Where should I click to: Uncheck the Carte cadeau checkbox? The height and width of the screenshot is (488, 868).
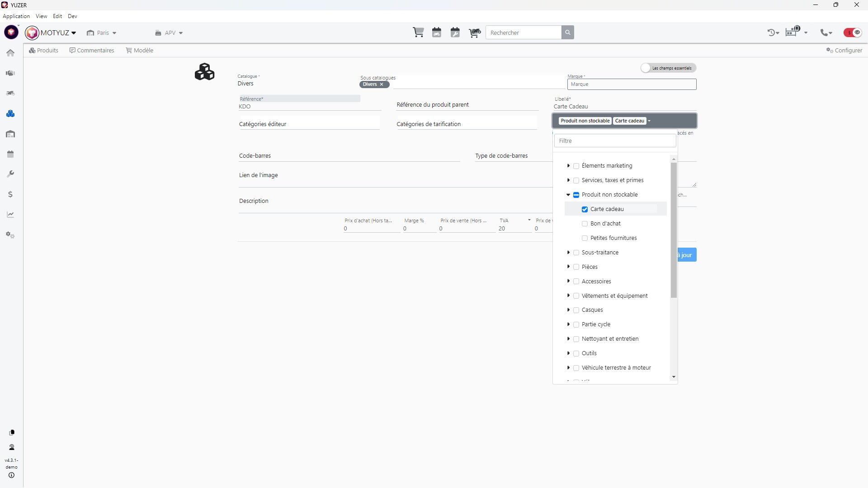[x=585, y=209]
